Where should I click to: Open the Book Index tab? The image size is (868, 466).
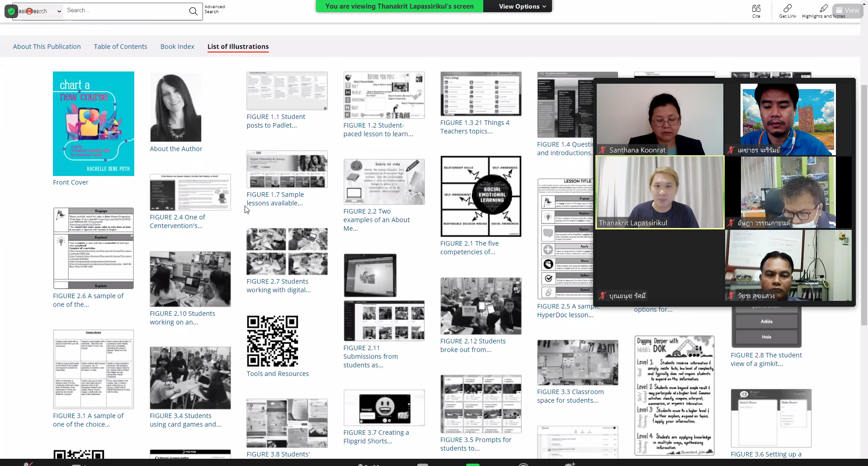coord(177,47)
